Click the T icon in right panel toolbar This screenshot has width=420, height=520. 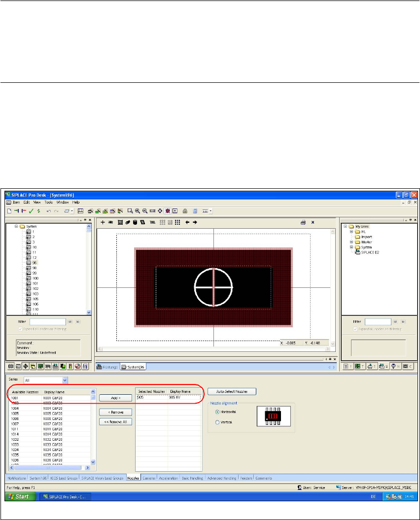tap(360, 366)
